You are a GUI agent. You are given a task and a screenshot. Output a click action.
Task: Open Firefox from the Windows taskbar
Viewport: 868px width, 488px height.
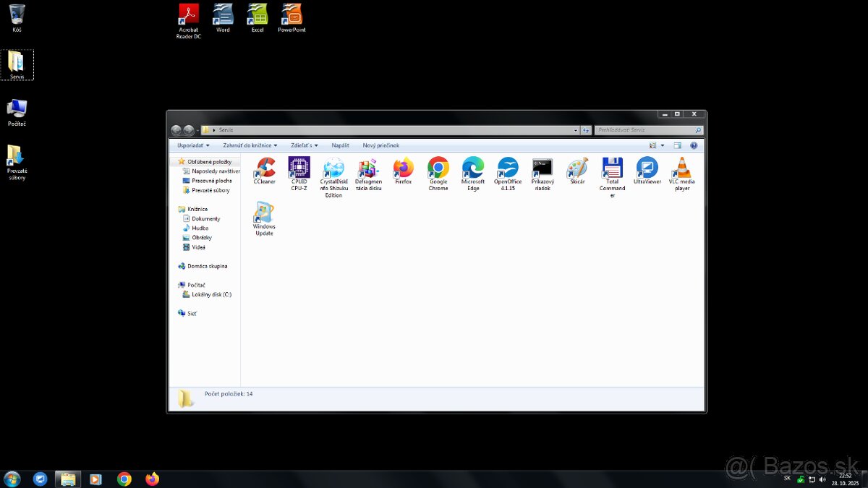coord(152,479)
